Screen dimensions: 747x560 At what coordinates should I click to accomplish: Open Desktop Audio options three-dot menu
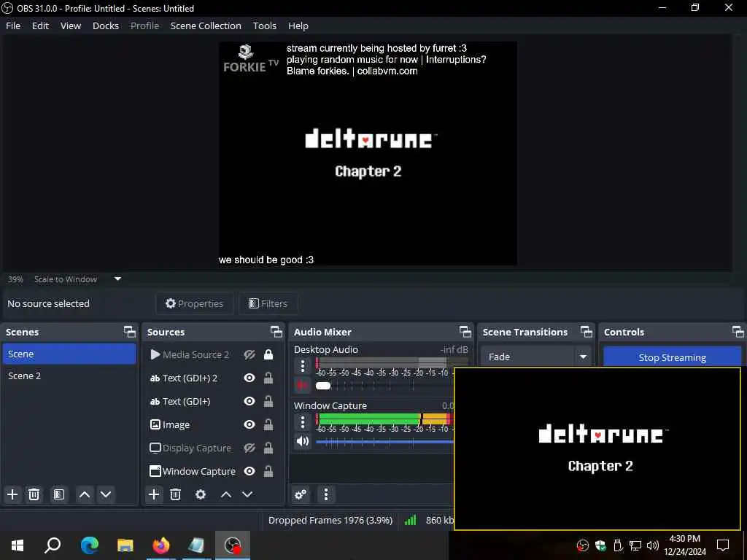point(303,366)
